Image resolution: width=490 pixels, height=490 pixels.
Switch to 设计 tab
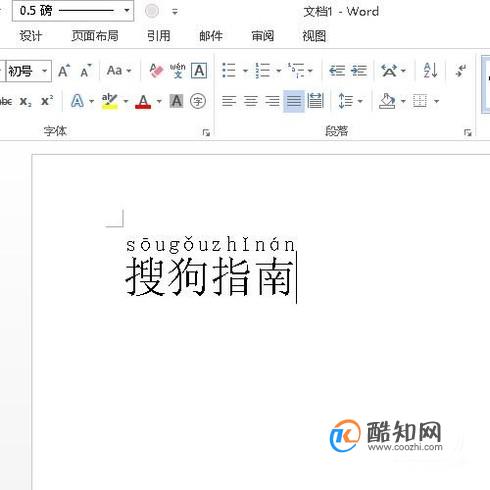(31, 36)
